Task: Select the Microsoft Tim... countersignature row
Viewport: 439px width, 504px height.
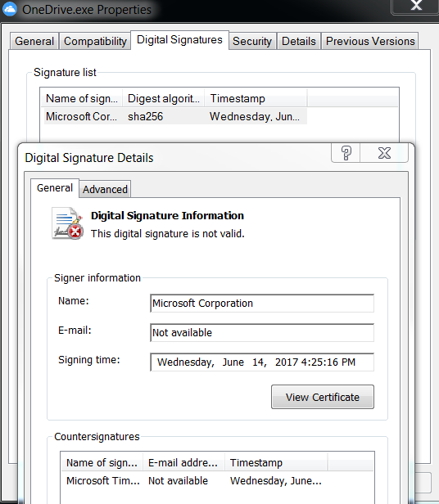Action: click(x=194, y=481)
